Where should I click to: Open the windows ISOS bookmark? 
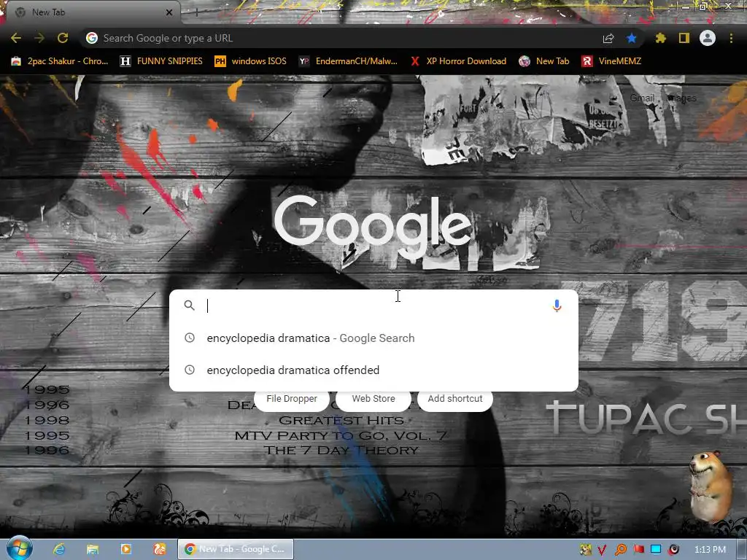pyautogui.click(x=251, y=61)
